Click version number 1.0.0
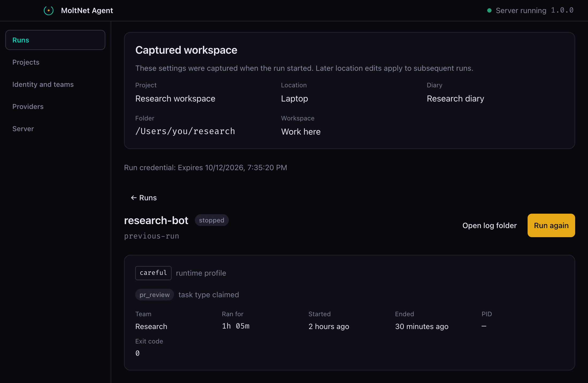Viewport: 588px width, 383px height. pos(562,10)
